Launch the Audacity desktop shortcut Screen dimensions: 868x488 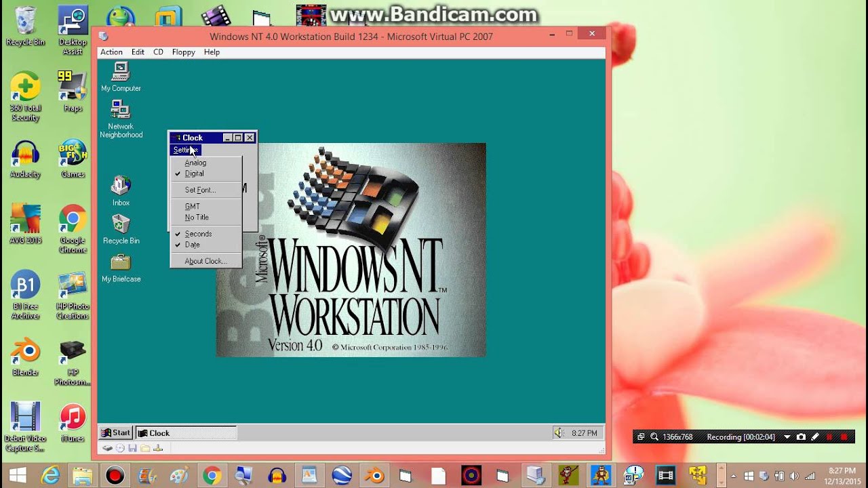[25, 159]
